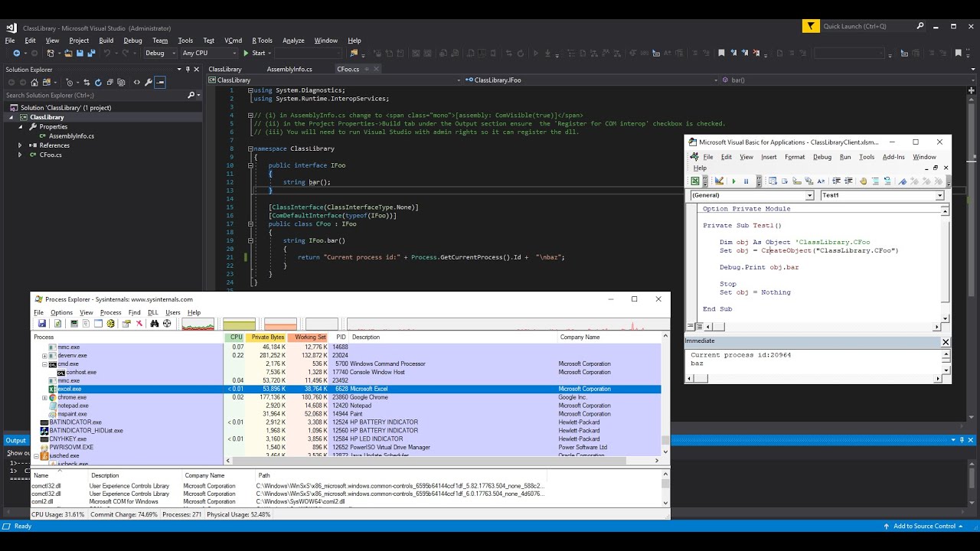
Task: Open the Debug solution configuration dropdown
Action: pos(159,53)
